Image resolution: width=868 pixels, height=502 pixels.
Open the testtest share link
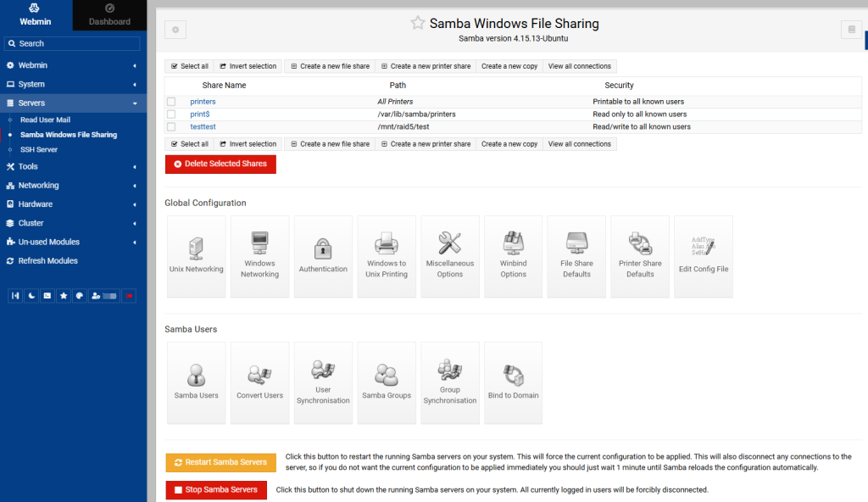(203, 127)
